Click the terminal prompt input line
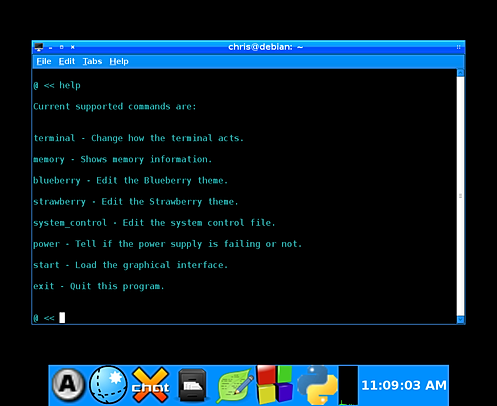Image resolution: width=497 pixels, height=406 pixels. point(244,318)
